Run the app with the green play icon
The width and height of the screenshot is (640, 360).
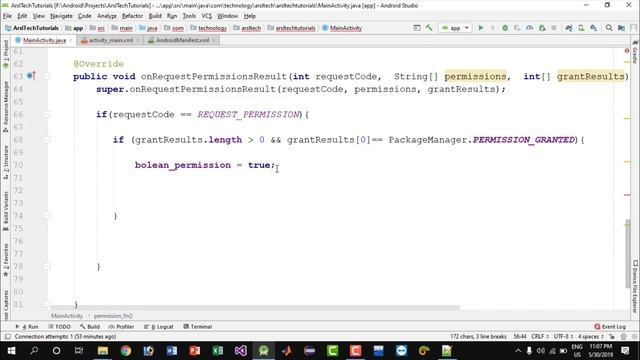coord(481,28)
